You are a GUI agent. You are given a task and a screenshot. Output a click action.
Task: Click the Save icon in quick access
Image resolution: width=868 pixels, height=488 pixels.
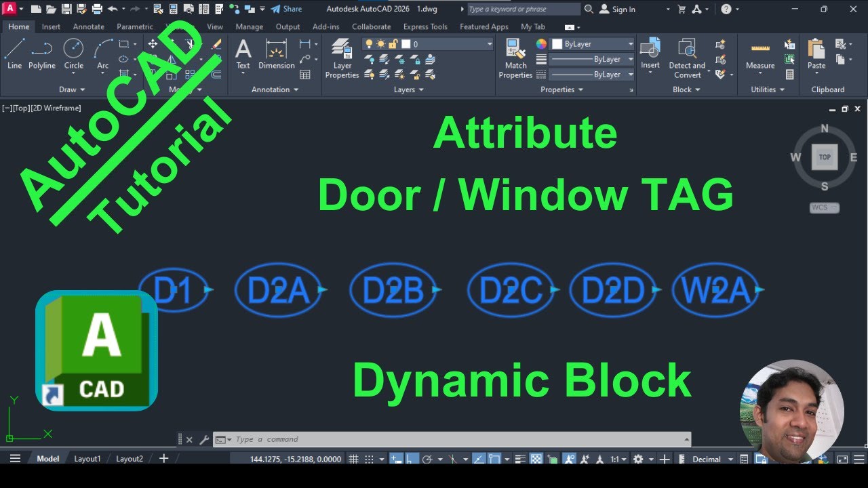coord(66,9)
